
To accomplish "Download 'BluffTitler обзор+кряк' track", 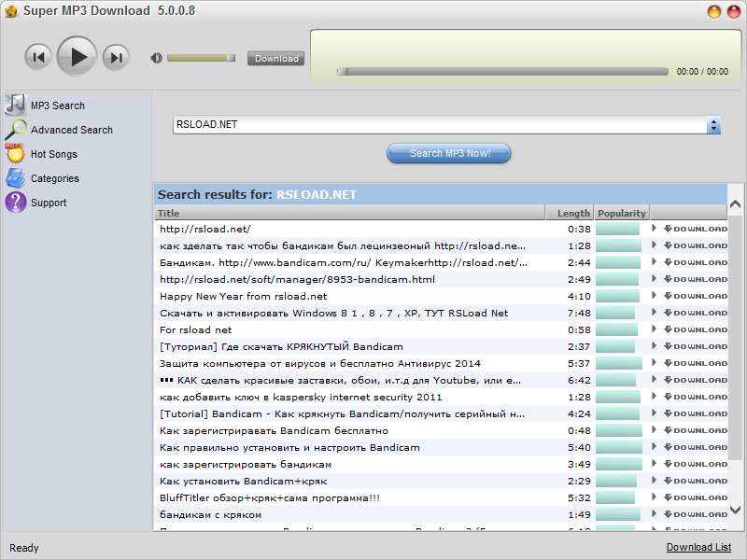I will 696,497.
